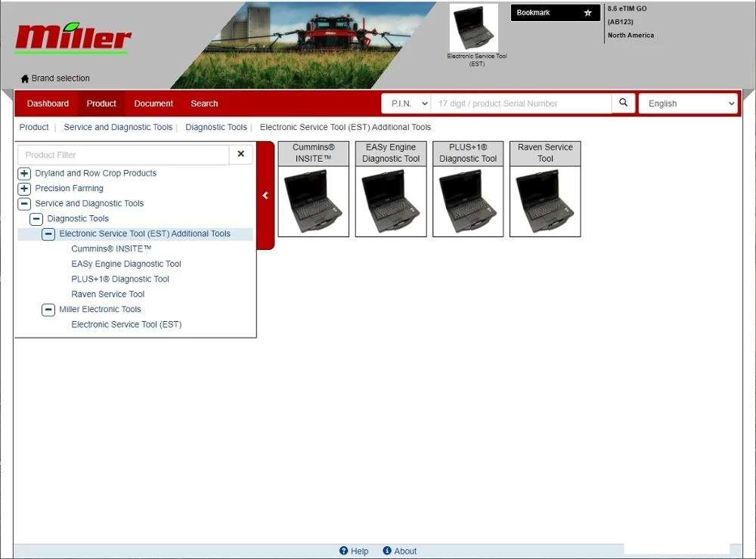Focus the product Serial Number search field

[x=521, y=103]
